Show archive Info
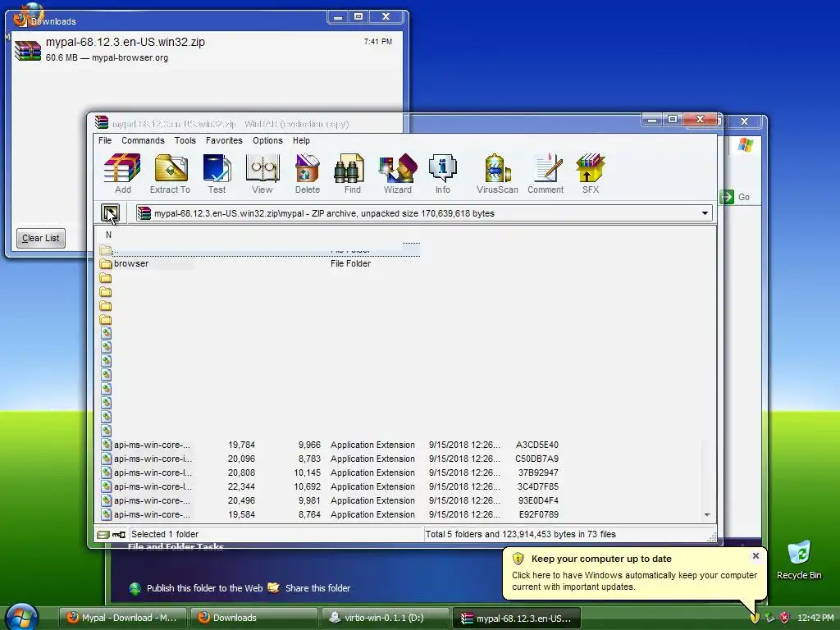This screenshot has width=840, height=630. click(x=442, y=173)
